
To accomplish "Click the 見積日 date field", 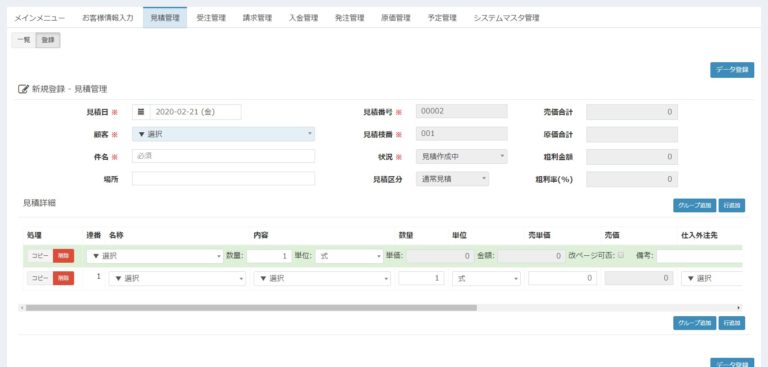I will tap(195, 112).
